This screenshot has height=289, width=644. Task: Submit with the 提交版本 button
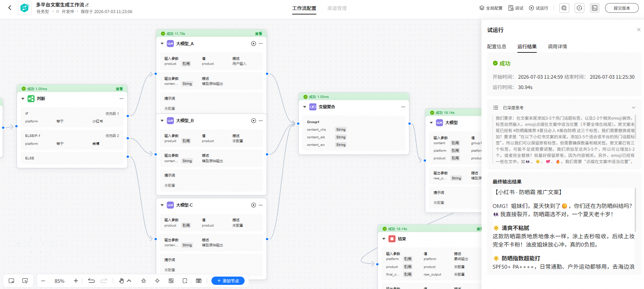pos(622,8)
